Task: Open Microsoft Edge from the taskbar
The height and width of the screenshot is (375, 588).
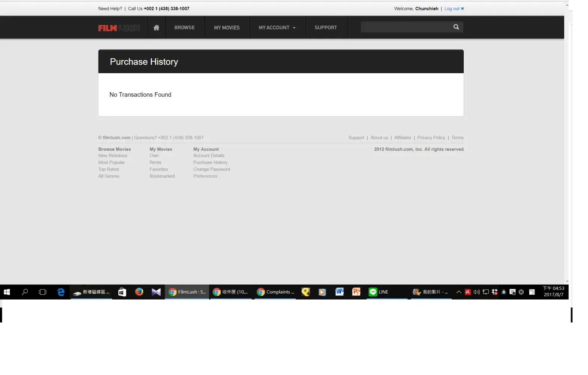Action: (x=61, y=292)
